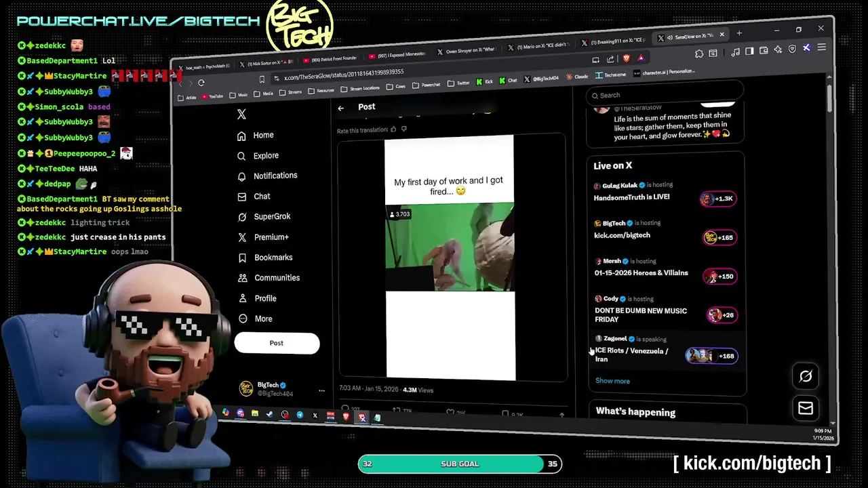This screenshot has height=488, width=868.
Task: Open the Leo AI sparkle icon
Action: [778, 49]
